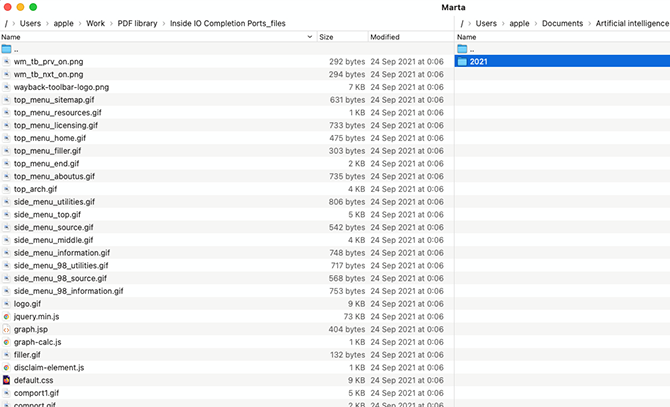This screenshot has height=407, width=670.
Task: Click the disclaim-element.js Chrome icon
Action: [x=6, y=367]
